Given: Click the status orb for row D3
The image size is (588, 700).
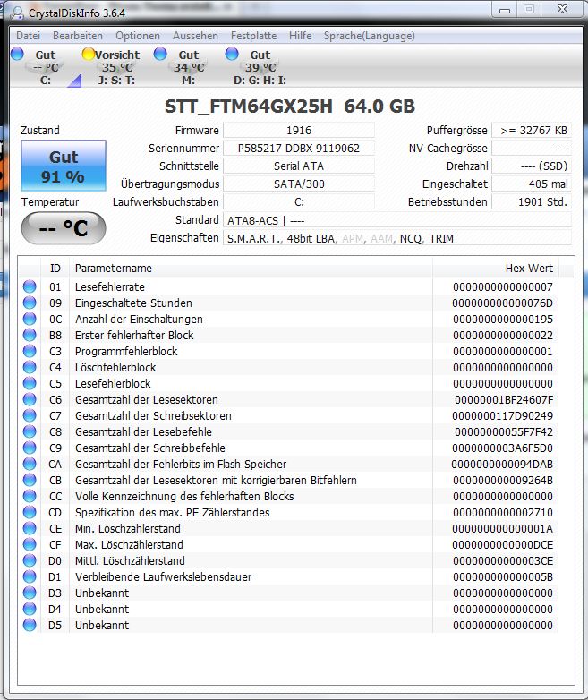Looking at the screenshot, I should coord(30,593).
